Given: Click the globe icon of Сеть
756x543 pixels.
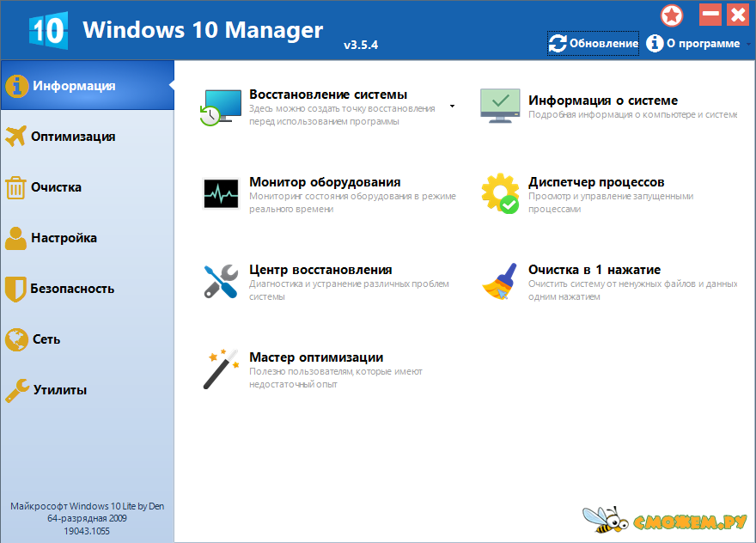Looking at the screenshot, I should (17, 339).
